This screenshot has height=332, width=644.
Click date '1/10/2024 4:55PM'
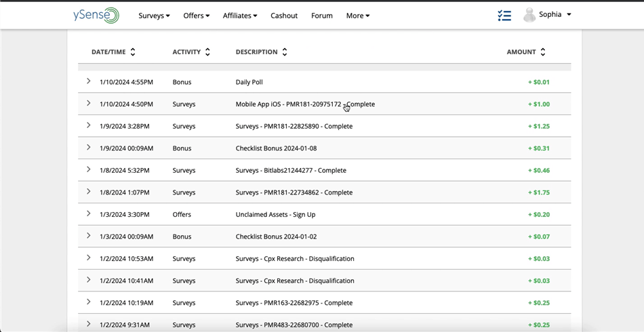point(126,82)
